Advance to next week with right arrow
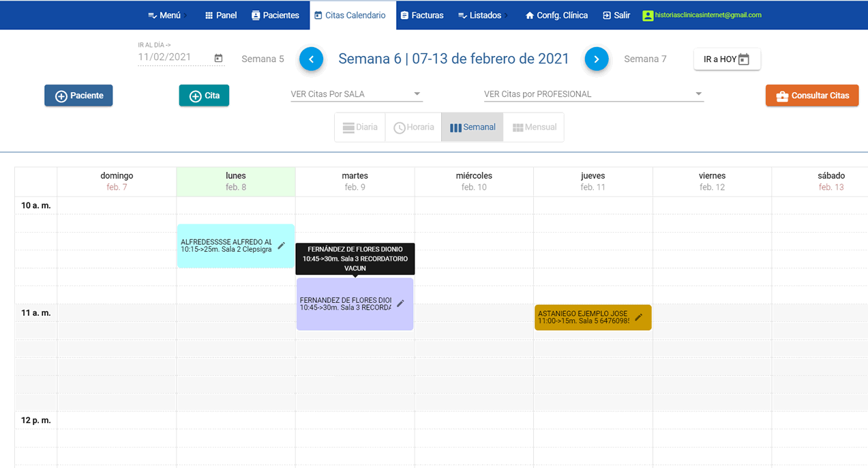The height and width of the screenshot is (468, 868). 596,59
